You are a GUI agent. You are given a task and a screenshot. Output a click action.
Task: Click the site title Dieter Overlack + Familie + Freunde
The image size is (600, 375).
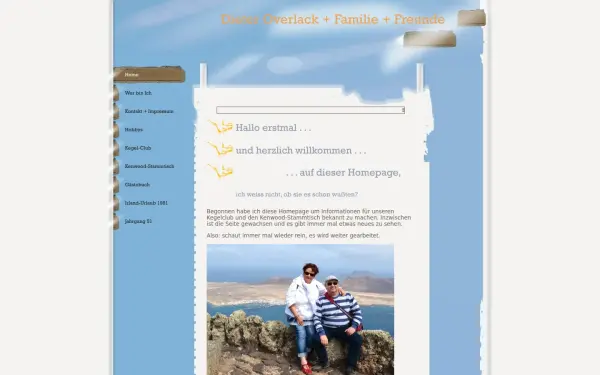point(333,19)
